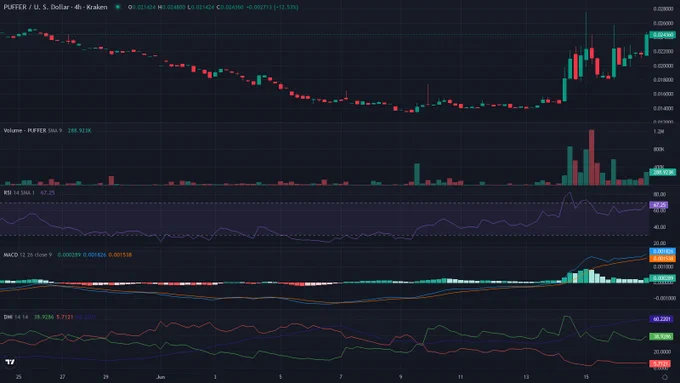The width and height of the screenshot is (680, 383).
Task: Select the RSI 14 SMA indicator label
Action: pos(19,193)
